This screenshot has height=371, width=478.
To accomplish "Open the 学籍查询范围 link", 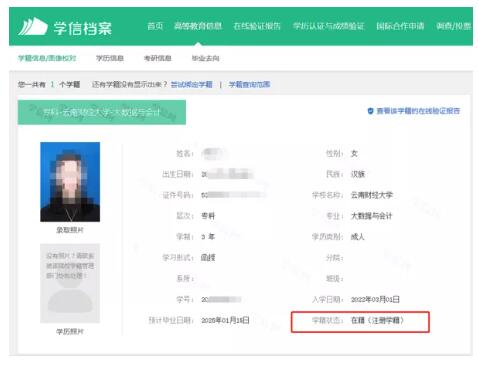I will tap(249, 84).
